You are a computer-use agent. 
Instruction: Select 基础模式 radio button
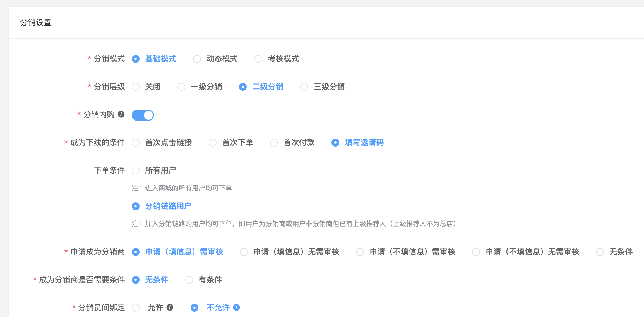136,59
